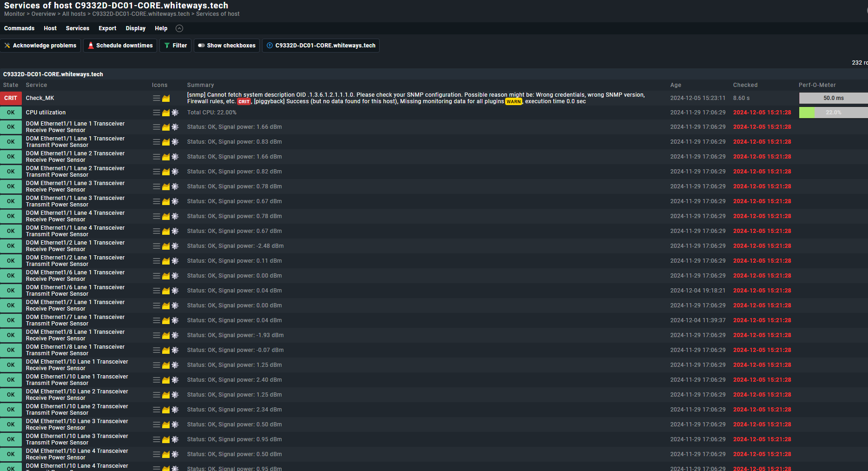Open action menu for Ethernet1/10 Lane 2 Transmit sensor

tap(157, 410)
